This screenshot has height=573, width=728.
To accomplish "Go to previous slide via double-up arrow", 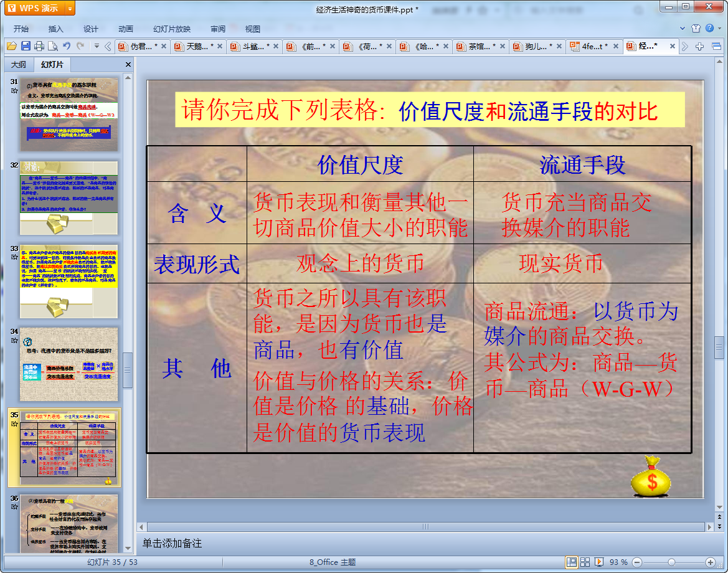I will pyautogui.click(x=720, y=517).
